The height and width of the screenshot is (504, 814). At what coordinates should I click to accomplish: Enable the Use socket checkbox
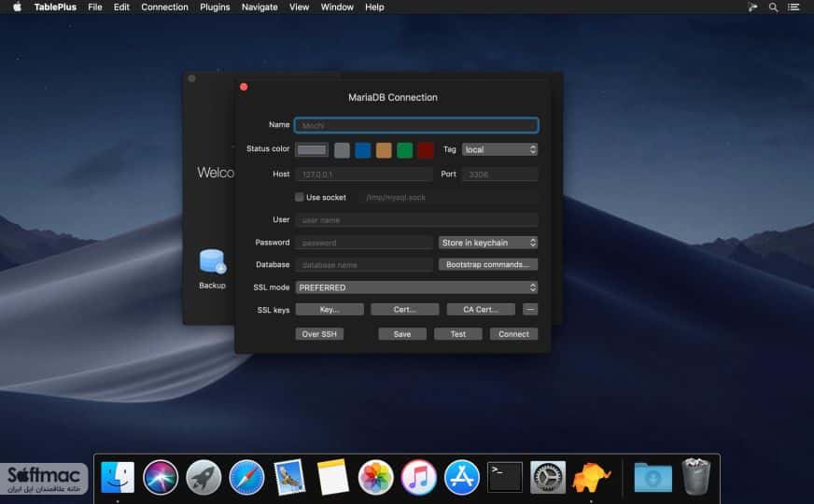tap(300, 197)
